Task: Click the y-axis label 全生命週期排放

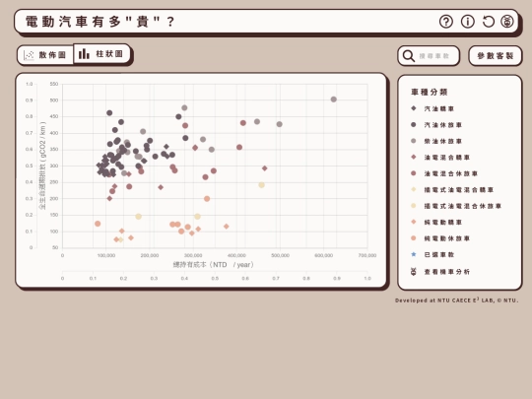Action: pyautogui.click(x=42, y=166)
